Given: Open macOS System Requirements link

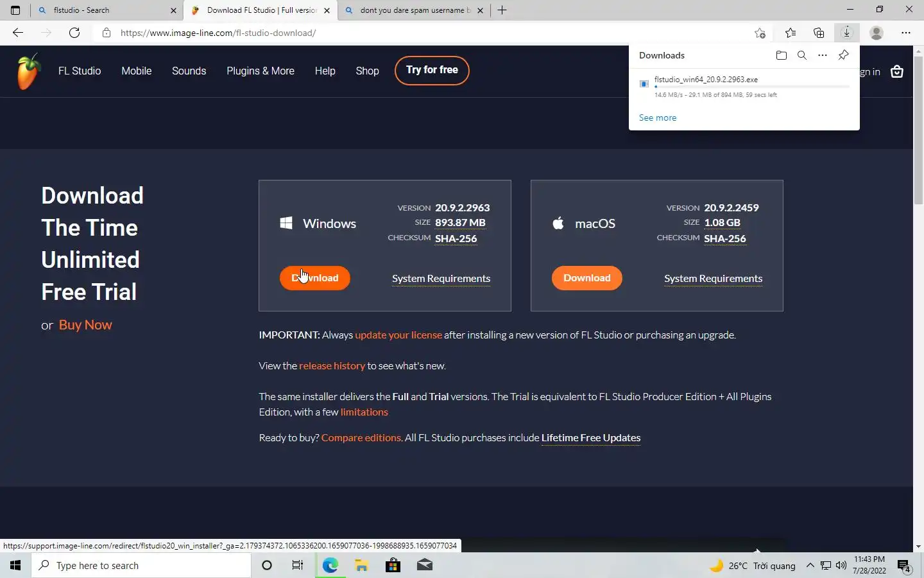Looking at the screenshot, I should coord(713,279).
